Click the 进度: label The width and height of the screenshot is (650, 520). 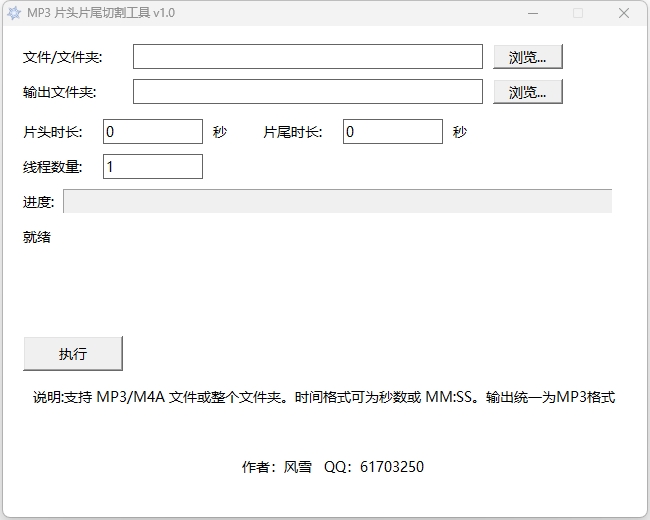[39, 202]
